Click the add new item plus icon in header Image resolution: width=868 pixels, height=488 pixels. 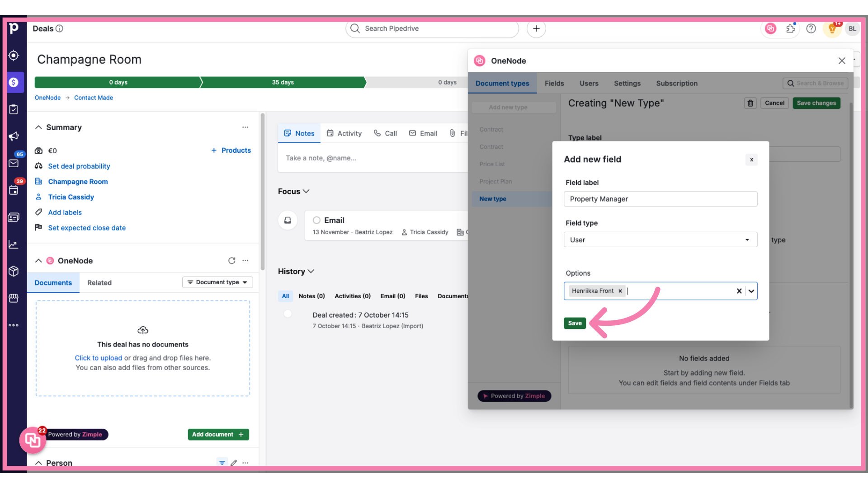coord(536,28)
